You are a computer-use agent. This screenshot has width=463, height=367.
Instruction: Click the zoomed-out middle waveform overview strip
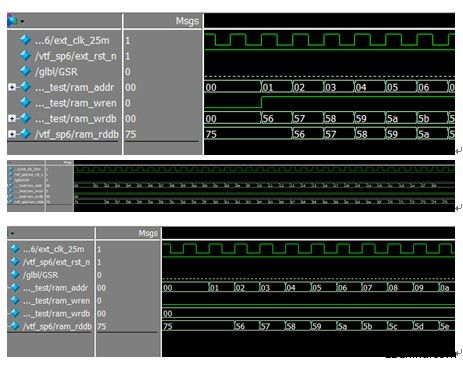[x=231, y=186]
